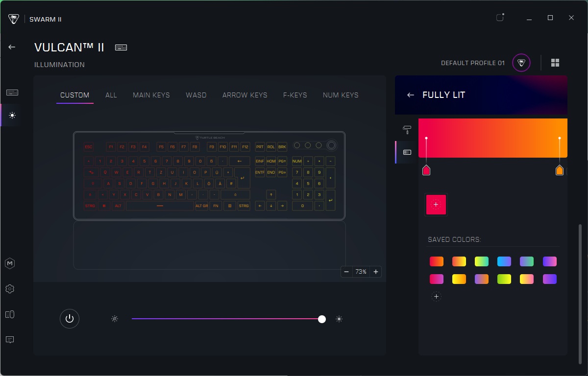This screenshot has height=376, width=588.
Task: Go back using the top-left arrow
Action: (x=12, y=47)
